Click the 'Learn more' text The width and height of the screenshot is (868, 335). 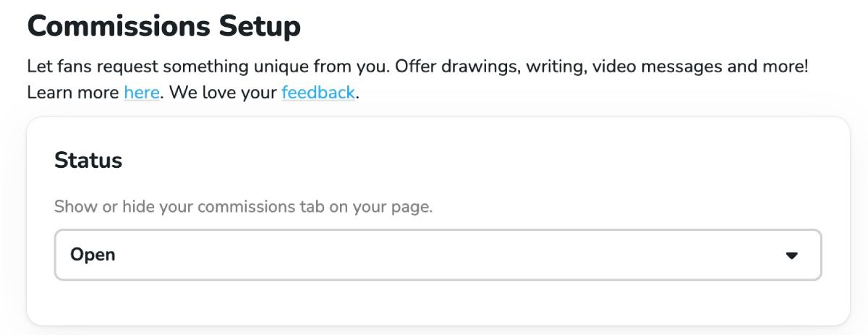(x=72, y=93)
